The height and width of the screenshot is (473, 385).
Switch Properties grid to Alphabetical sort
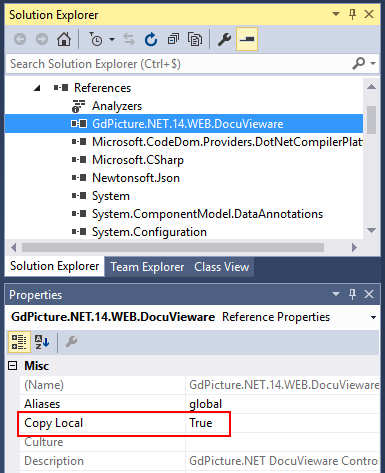42,342
